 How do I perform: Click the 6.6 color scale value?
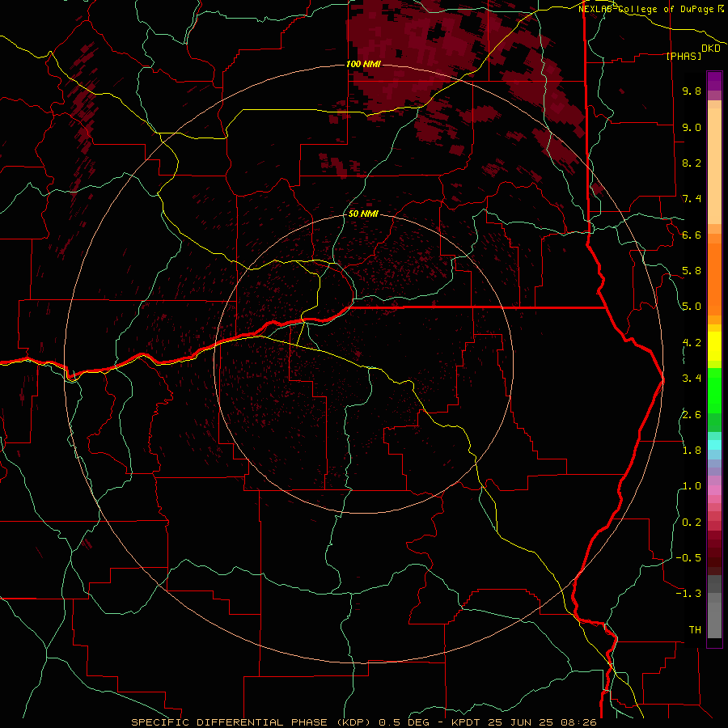click(x=692, y=235)
